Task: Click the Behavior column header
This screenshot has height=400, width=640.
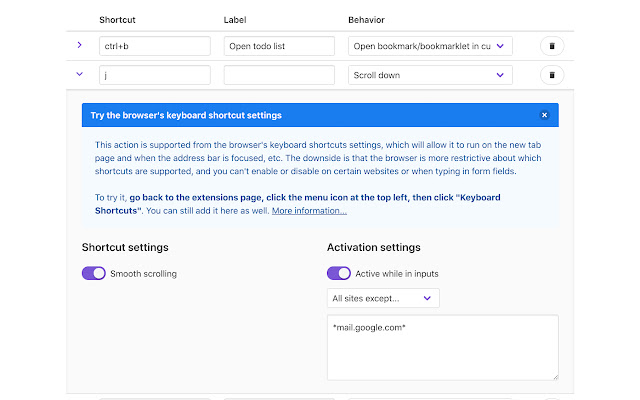Action: 366,20
